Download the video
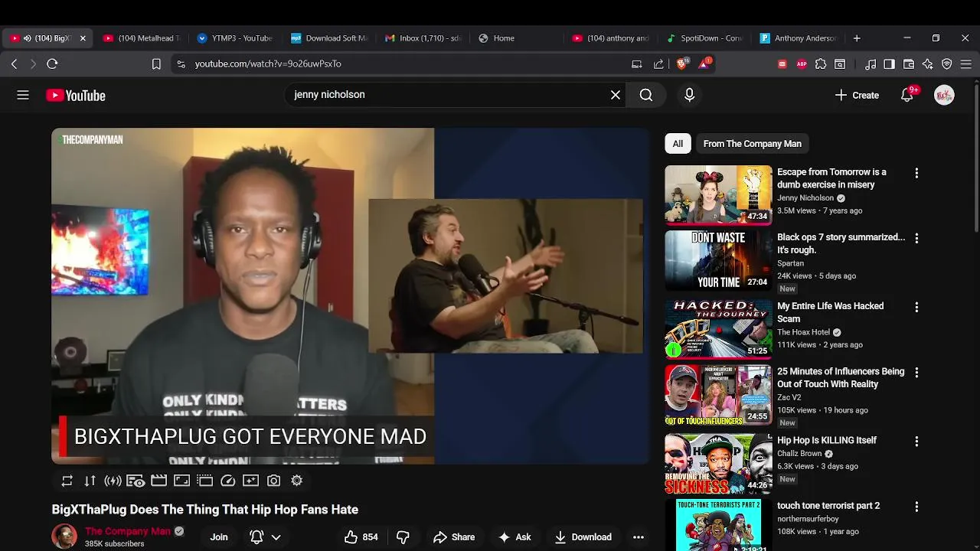980x551 pixels. tap(583, 537)
